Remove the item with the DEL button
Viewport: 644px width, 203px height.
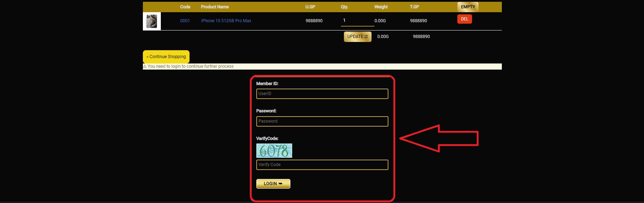point(464,19)
